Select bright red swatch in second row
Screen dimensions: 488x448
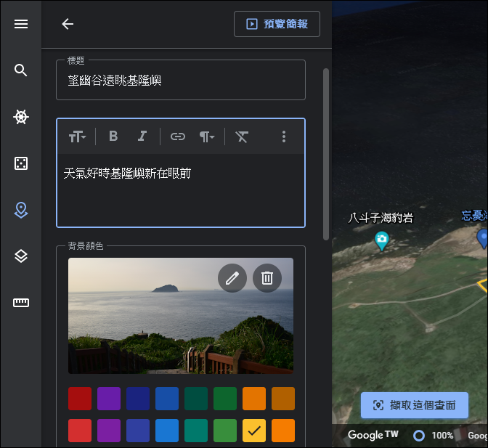point(80,431)
